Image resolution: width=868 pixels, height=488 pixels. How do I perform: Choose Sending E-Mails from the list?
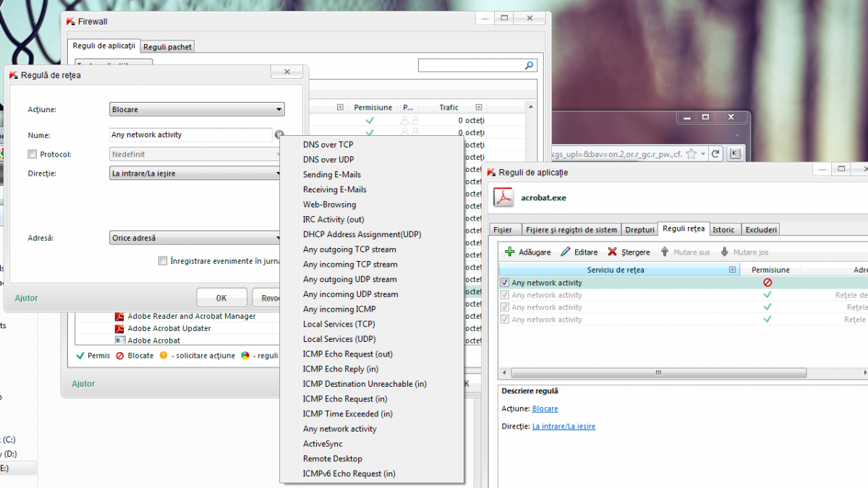coord(331,174)
